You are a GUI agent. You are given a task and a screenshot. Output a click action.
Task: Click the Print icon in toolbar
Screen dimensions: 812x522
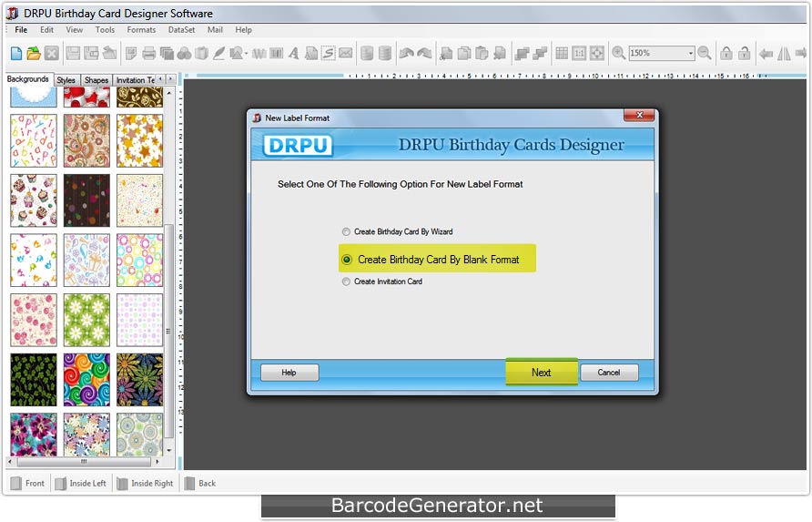[148, 53]
